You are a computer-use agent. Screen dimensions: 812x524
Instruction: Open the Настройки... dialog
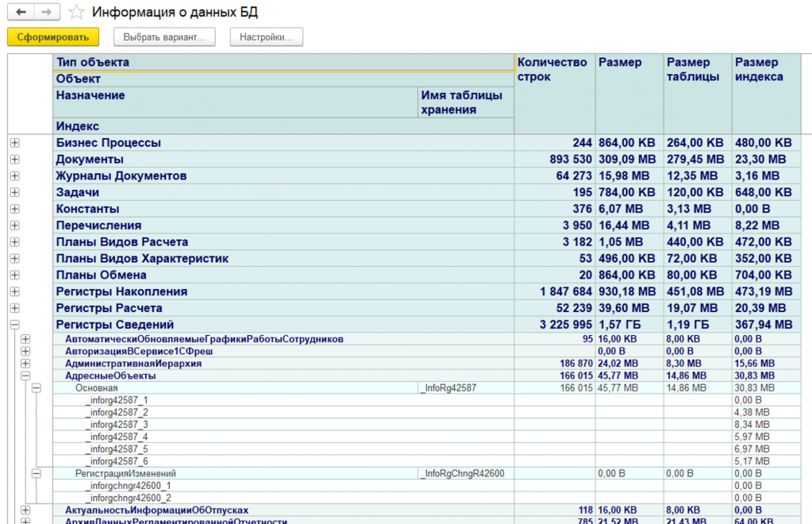tap(266, 37)
